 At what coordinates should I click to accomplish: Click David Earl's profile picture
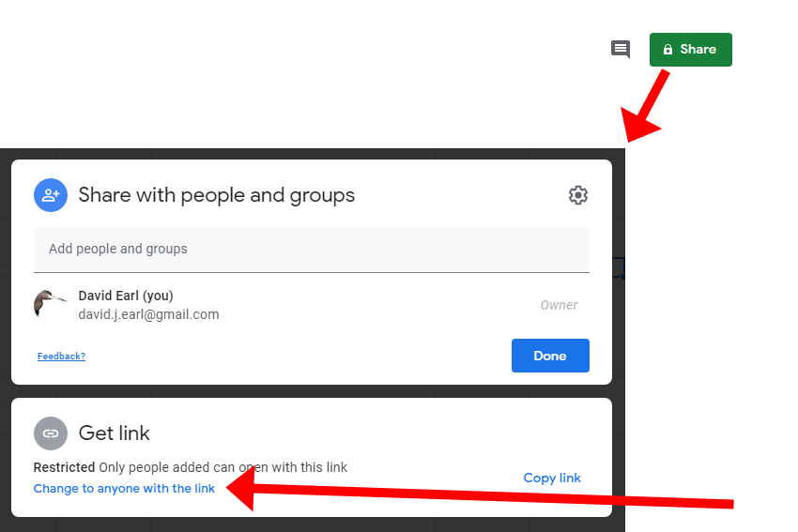(x=50, y=304)
